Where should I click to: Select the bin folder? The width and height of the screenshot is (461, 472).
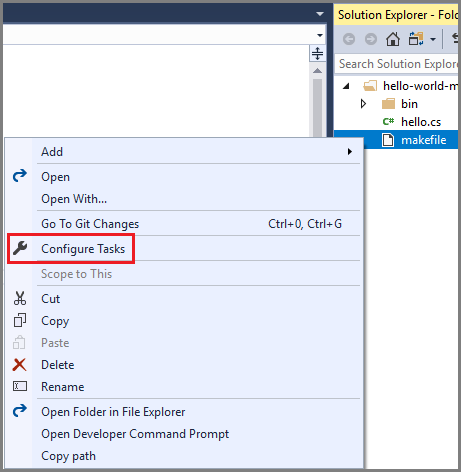pyautogui.click(x=409, y=104)
